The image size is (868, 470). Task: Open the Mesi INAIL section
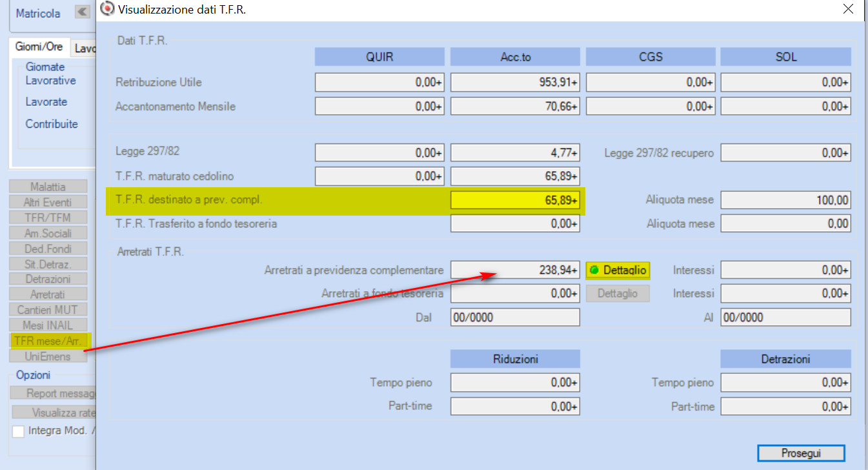[x=48, y=325]
